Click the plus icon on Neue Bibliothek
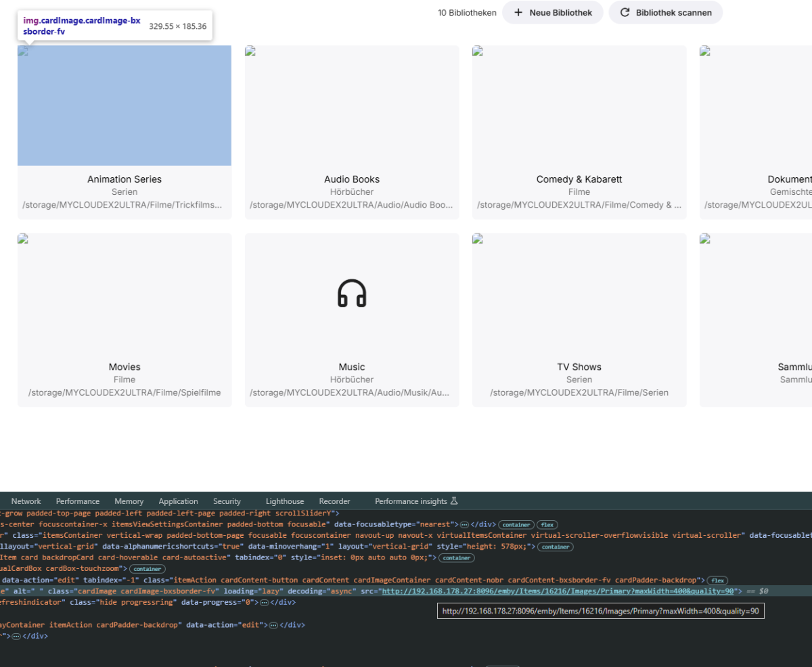 [518, 12]
